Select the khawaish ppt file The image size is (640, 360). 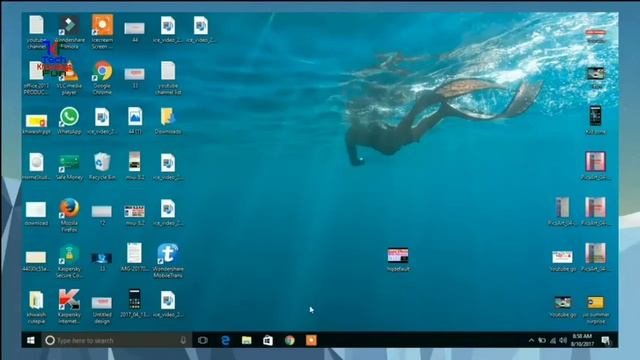[x=36, y=124]
